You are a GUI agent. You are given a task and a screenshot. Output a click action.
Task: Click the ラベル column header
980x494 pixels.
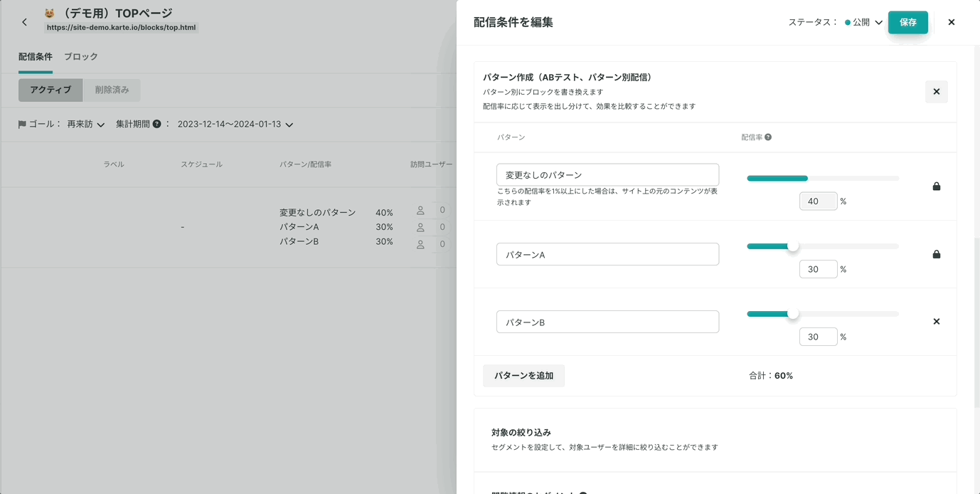pyautogui.click(x=114, y=164)
